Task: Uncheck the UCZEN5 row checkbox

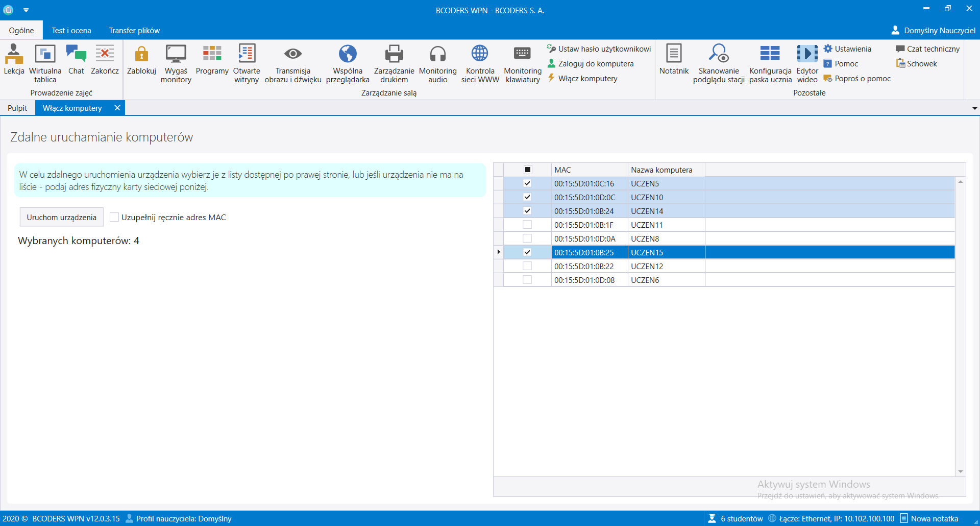Action: (x=527, y=183)
